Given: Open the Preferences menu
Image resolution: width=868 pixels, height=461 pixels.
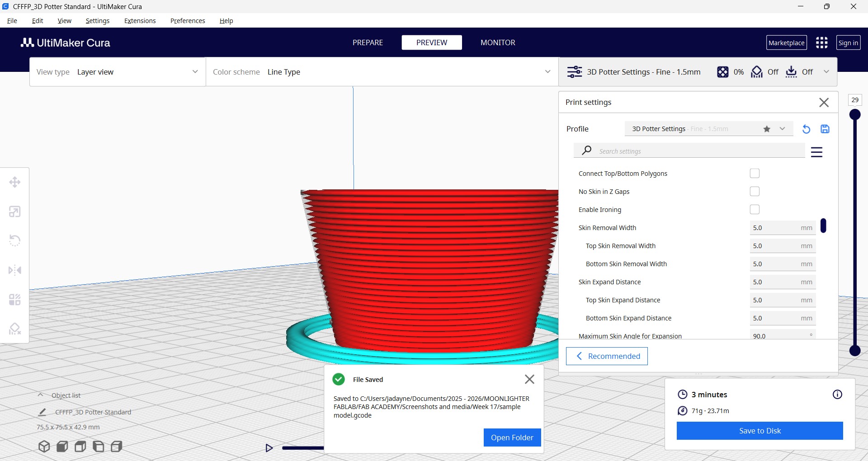Looking at the screenshot, I should click(188, 21).
